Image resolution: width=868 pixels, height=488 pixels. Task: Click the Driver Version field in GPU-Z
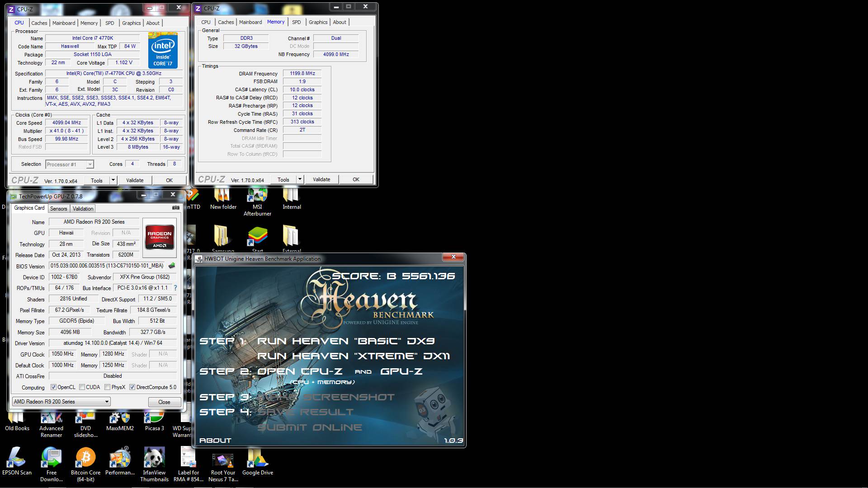click(113, 343)
